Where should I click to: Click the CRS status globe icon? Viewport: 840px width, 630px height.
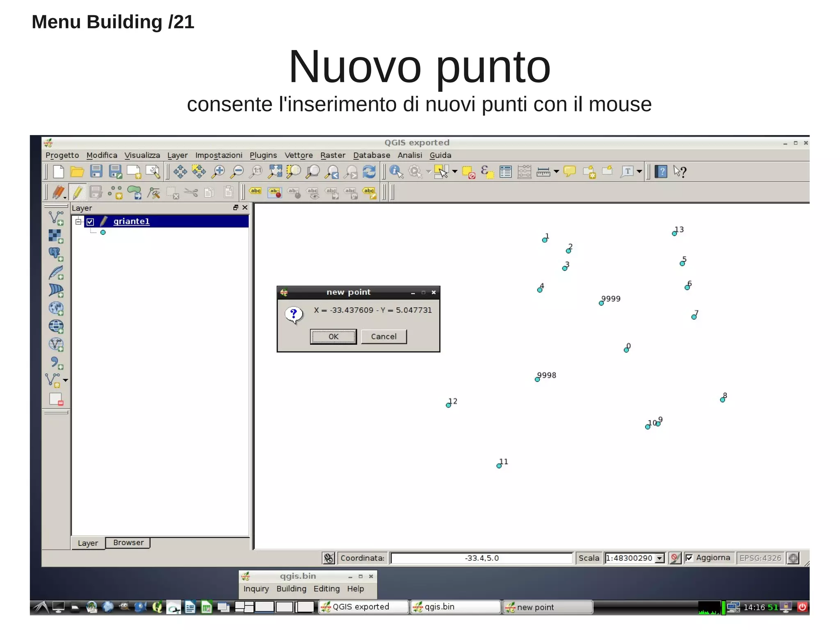click(793, 558)
